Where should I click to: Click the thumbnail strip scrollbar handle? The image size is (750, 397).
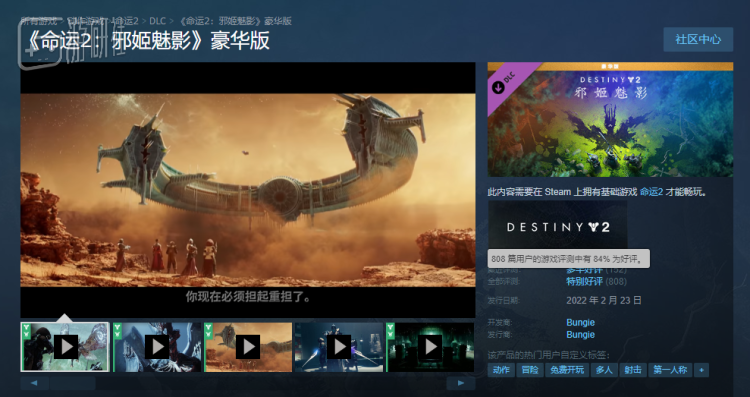pyautogui.click(x=72, y=383)
